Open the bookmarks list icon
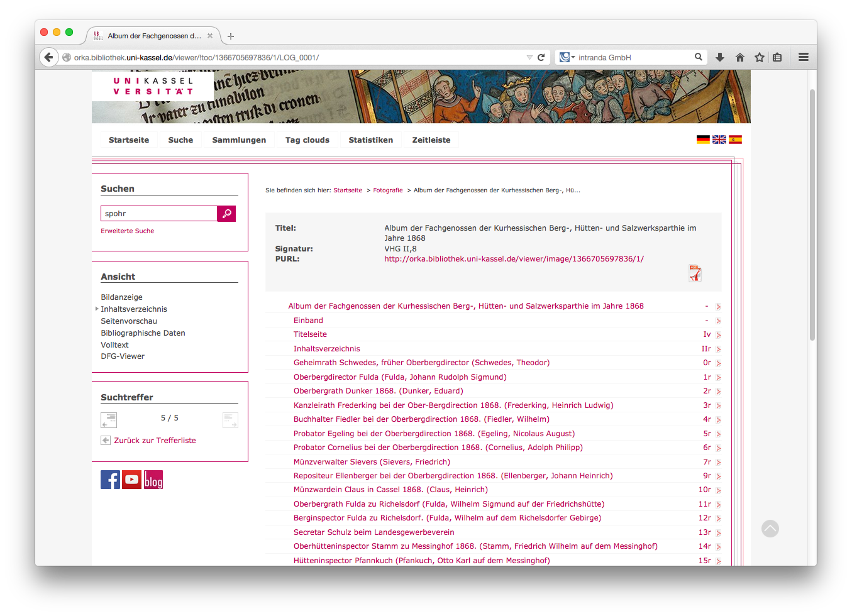Image resolution: width=852 pixels, height=616 pixels. pyautogui.click(x=777, y=57)
